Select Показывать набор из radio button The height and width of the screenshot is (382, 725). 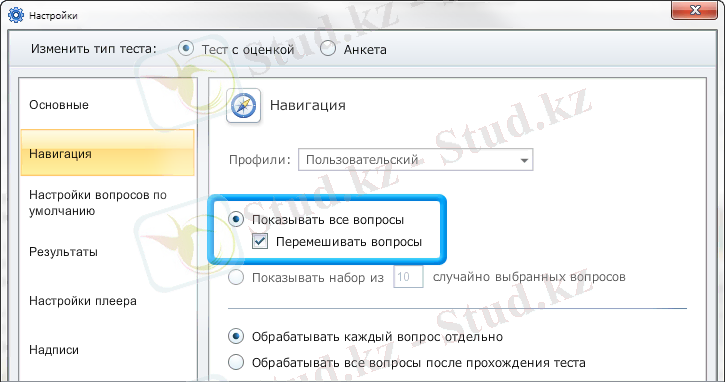pyautogui.click(x=236, y=277)
